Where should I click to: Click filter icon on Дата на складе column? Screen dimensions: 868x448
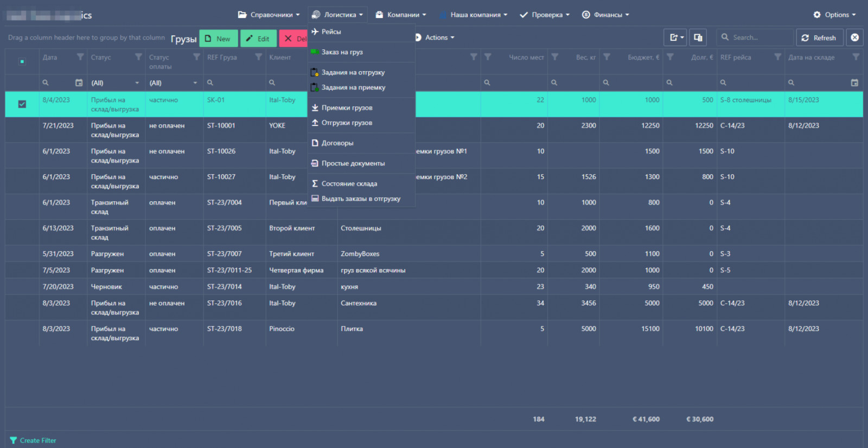(856, 57)
